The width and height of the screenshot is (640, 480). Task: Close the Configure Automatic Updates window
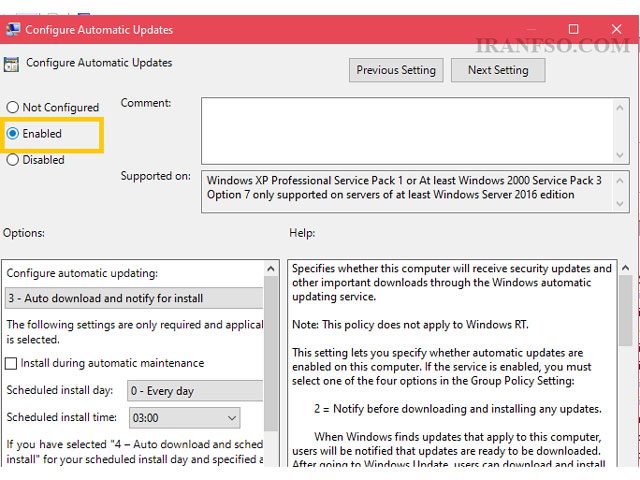click(616, 29)
